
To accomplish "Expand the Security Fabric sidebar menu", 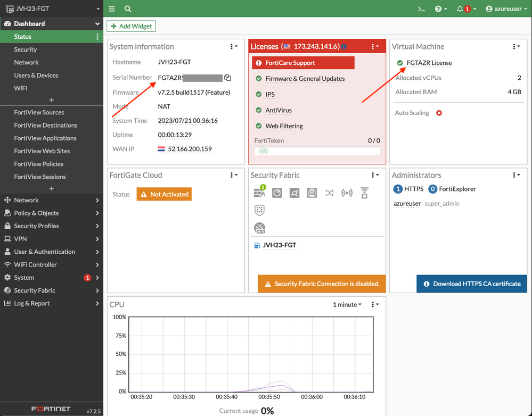I will click(x=52, y=290).
